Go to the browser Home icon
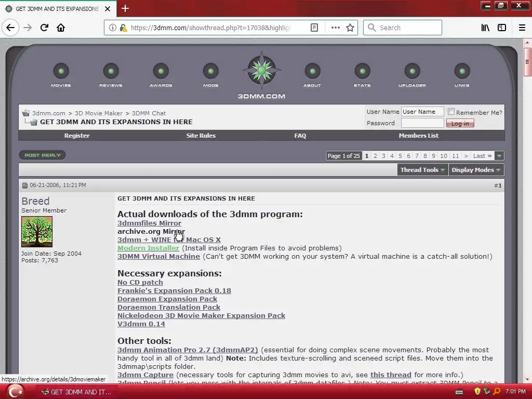Image resolution: width=532 pixels, height=399 pixels. click(x=61, y=28)
